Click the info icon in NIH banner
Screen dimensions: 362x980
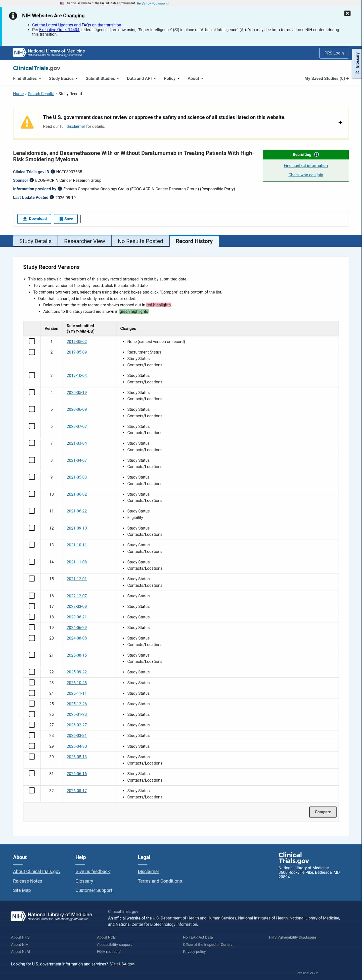(x=13, y=16)
